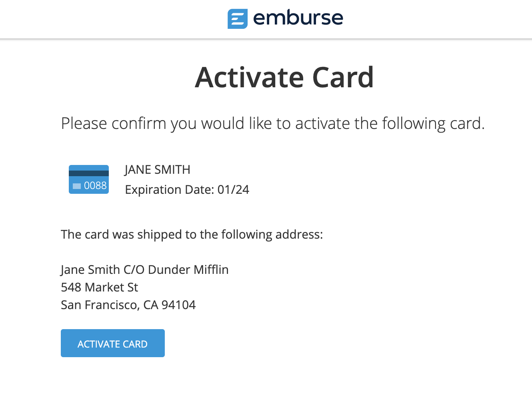Click the ACTIVATE CARD button label text
Viewport: 532px width, 394px height.
[x=112, y=344]
